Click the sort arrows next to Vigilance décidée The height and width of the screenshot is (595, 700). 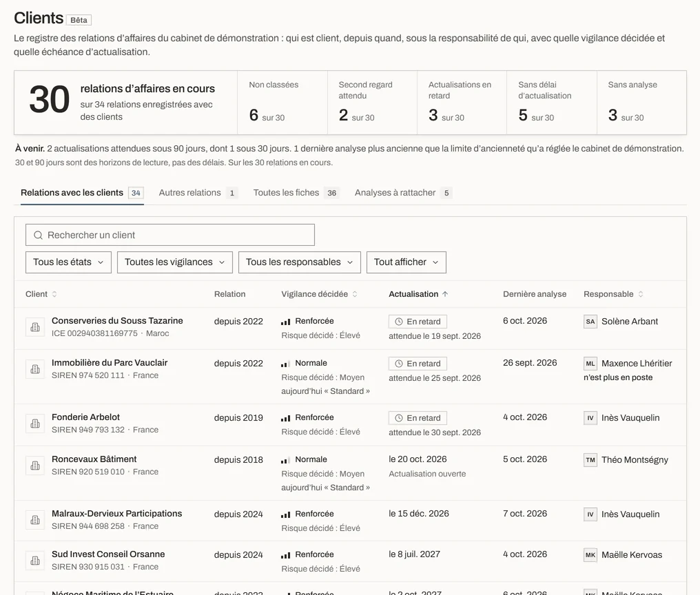(x=355, y=294)
